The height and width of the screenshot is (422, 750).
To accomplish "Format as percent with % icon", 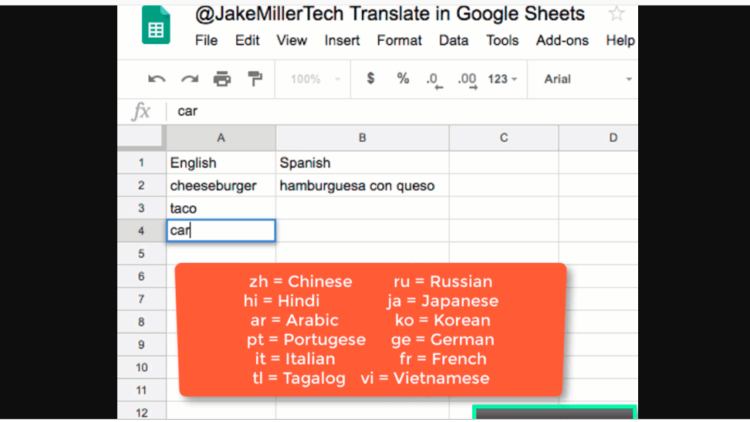I will tap(403, 78).
